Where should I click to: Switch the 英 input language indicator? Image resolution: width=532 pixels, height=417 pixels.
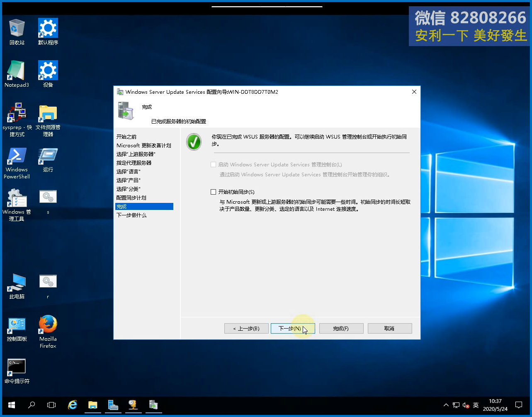click(476, 405)
